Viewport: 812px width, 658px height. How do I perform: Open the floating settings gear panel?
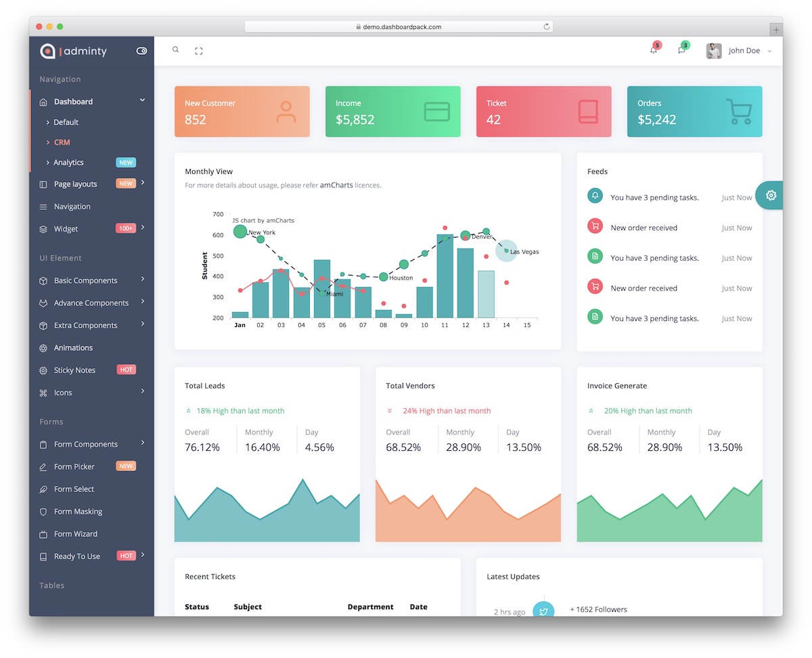tap(771, 196)
